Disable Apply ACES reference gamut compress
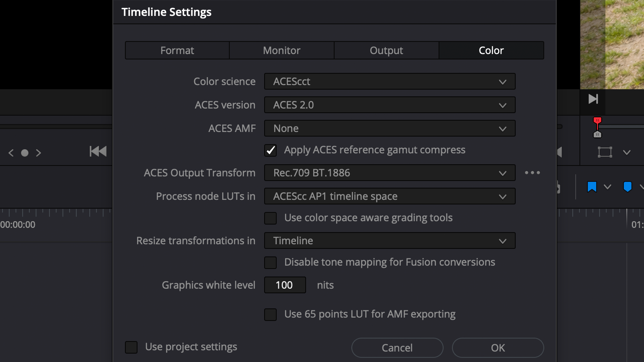This screenshot has width=644, height=362. point(270,150)
